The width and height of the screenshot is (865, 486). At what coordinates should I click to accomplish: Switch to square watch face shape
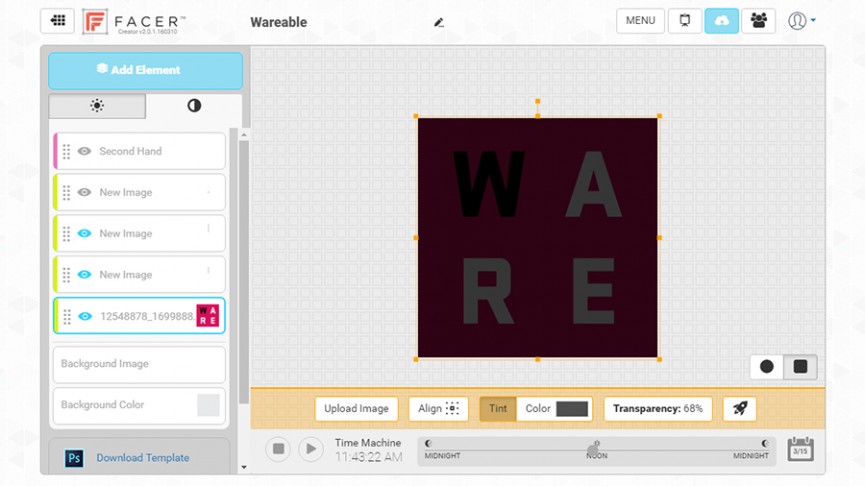(800, 367)
